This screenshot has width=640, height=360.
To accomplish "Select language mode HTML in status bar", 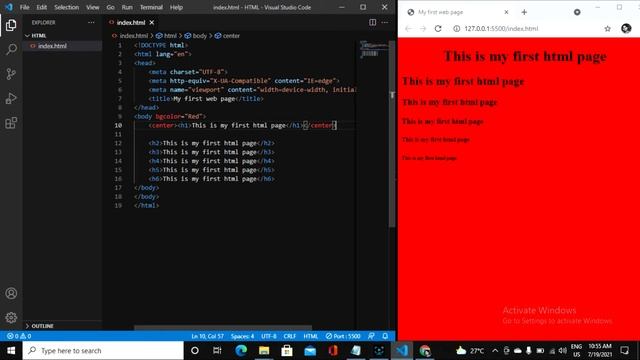I will [311, 336].
